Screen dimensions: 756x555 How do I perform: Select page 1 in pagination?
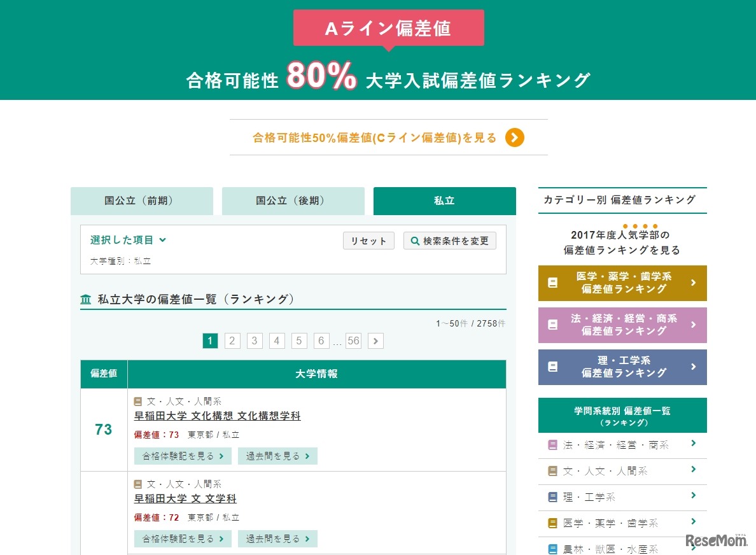210,341
